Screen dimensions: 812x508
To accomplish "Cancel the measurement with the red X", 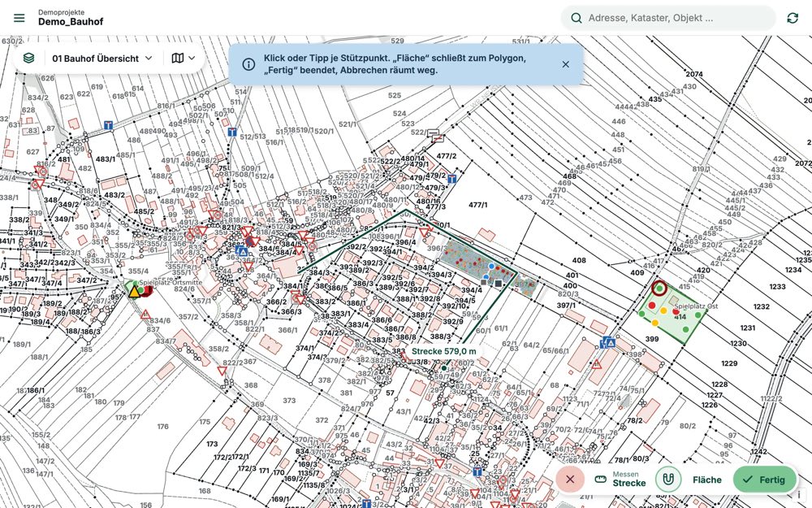I will (x=570, y=480).
